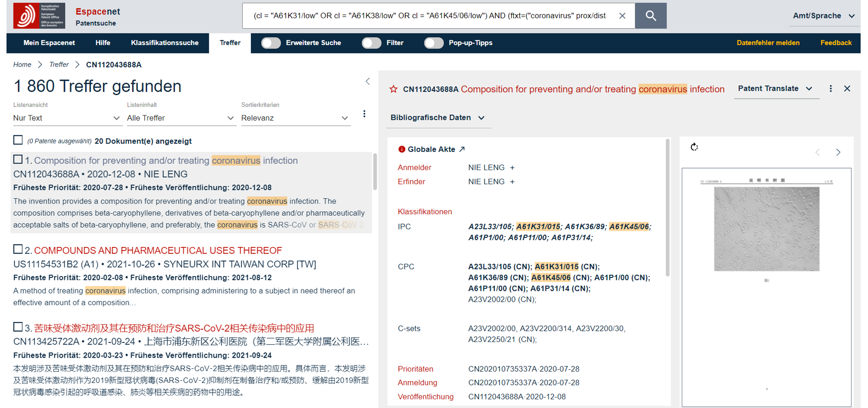Screen dimensions: 868x408
Task: Collapse the results list panel chevron
Action: pyautogui.click(x=368, y=81)
